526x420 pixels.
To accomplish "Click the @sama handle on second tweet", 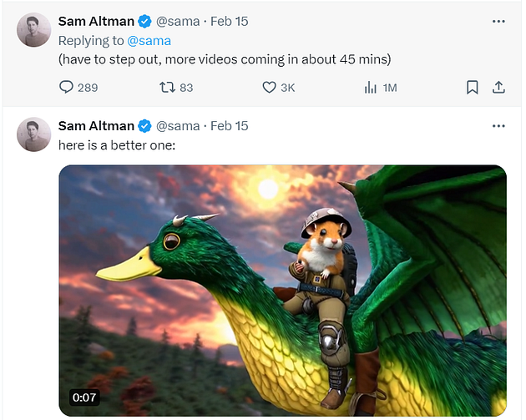I will (x=178, y=126).
